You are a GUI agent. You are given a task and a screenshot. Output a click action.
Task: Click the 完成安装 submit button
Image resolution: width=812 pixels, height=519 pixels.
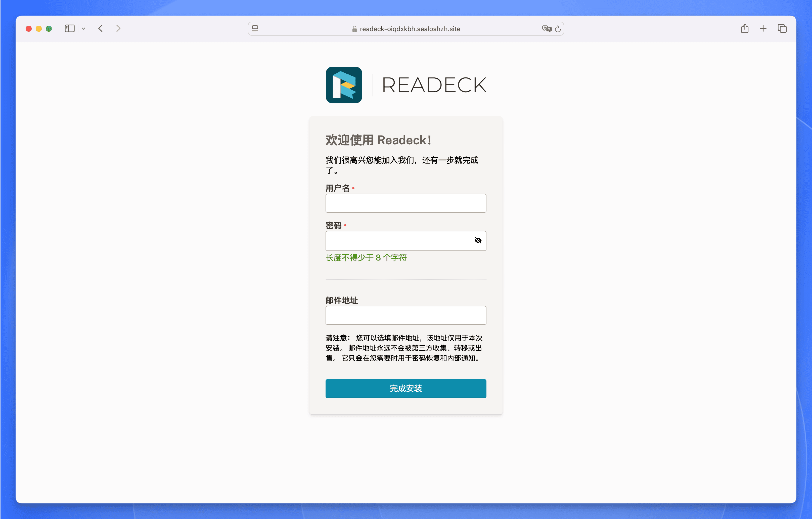405,388
